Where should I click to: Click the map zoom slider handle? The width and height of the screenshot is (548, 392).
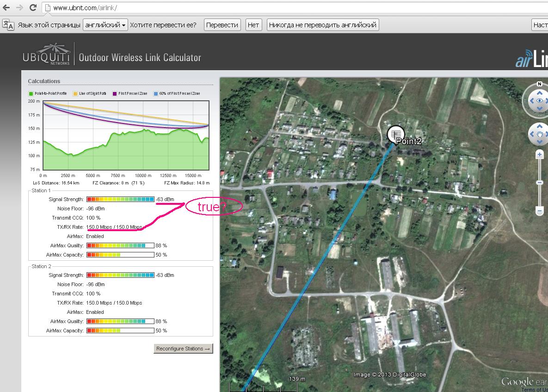click(539, 183)
